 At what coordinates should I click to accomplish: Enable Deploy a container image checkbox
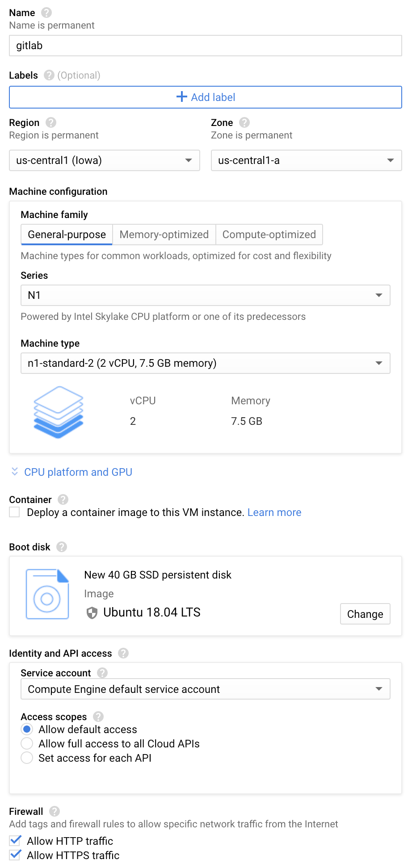coord(14,512)
